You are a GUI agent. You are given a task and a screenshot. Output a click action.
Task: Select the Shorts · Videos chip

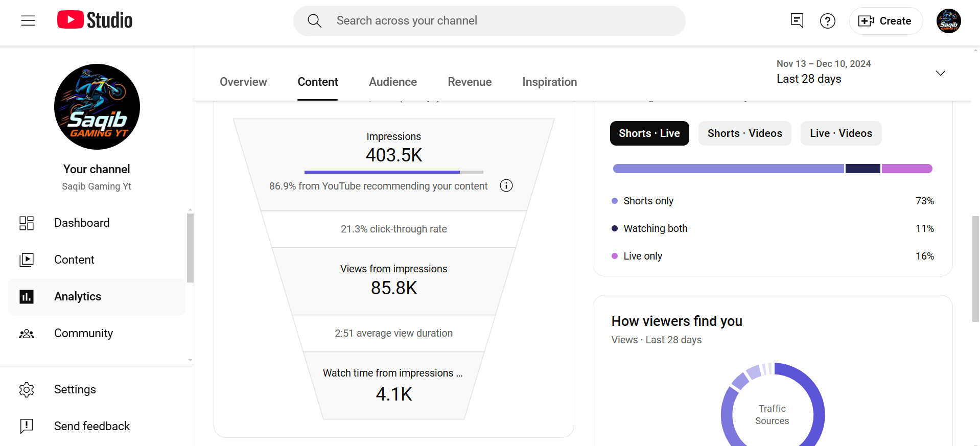click(745, 133)
